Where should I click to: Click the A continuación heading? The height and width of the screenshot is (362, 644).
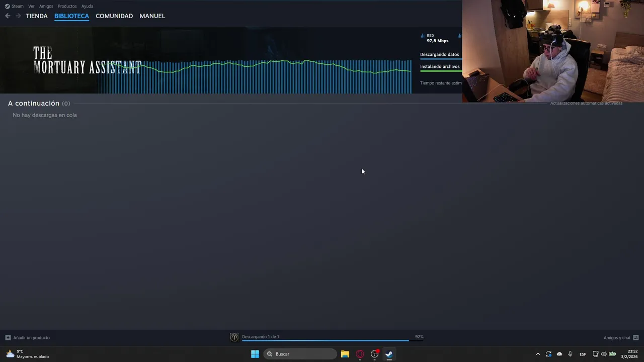34,103
